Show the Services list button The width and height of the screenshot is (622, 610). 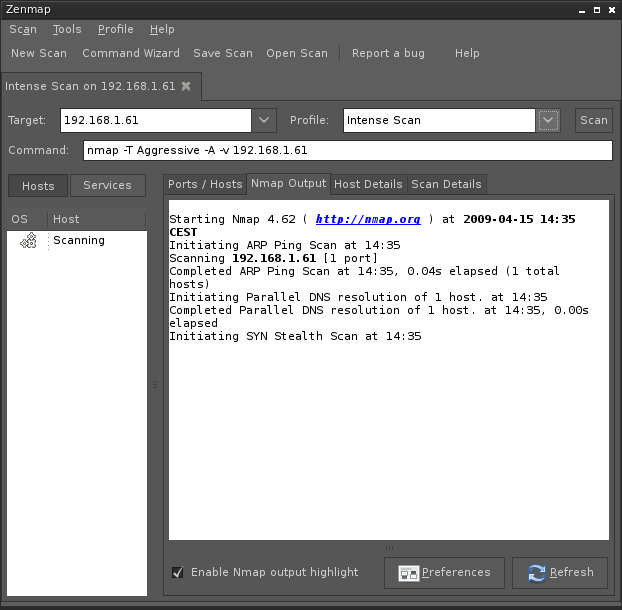(x=108, y=185)
